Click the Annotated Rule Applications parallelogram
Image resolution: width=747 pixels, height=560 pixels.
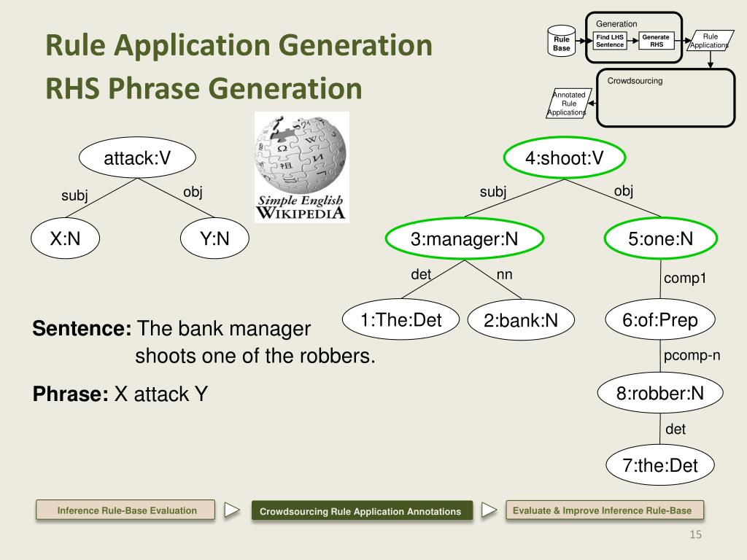569,104
